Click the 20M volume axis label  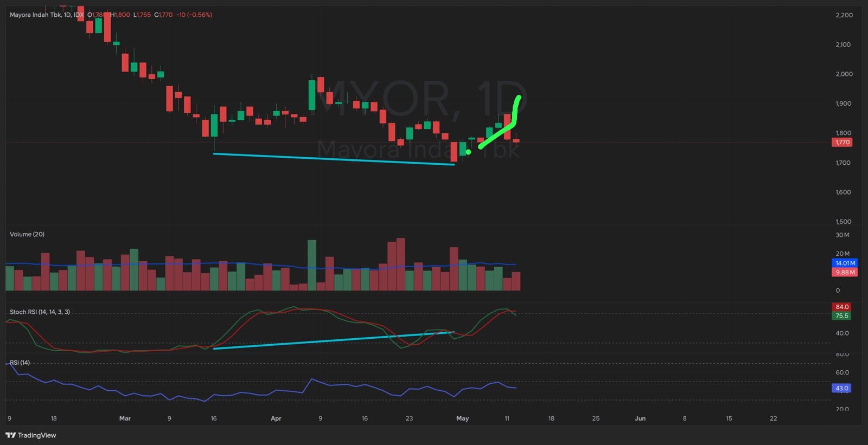(843, 254)
